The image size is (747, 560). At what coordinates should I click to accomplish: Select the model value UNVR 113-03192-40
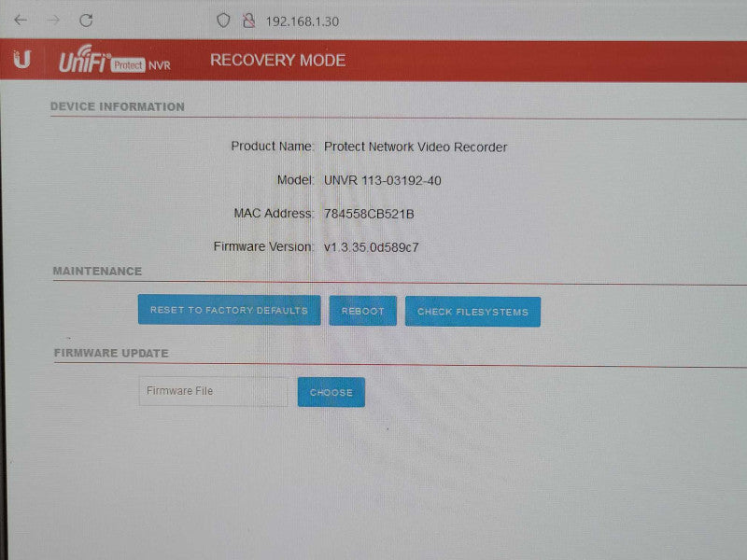(x=383, y=180)
